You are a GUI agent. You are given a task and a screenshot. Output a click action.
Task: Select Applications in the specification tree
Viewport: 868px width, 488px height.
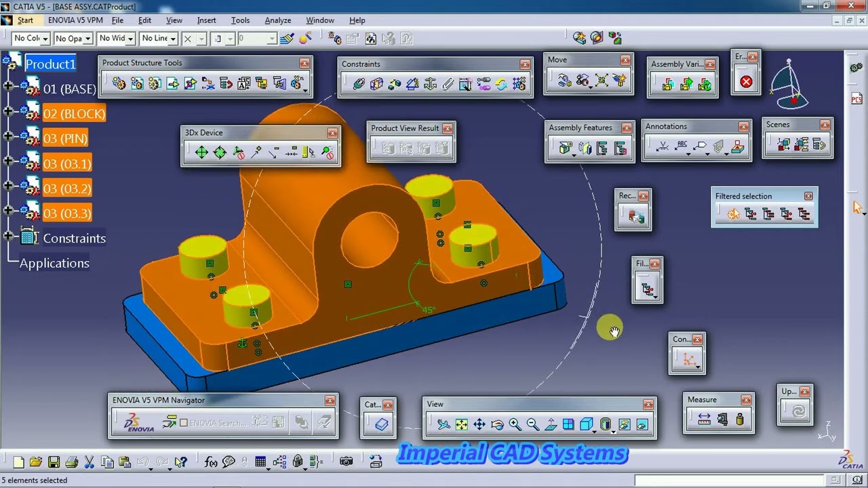(x=54, y=264)
